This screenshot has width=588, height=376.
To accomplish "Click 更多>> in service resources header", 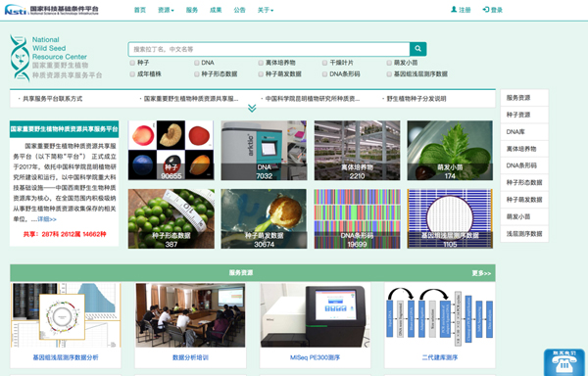I will [481, 273].
